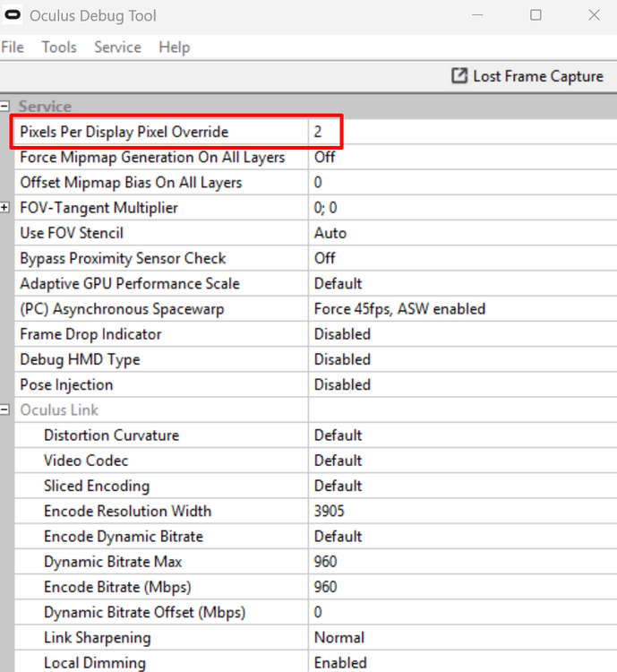Open the Tools menu
This screenshot has height=672, width=617.
click(59, 47)
